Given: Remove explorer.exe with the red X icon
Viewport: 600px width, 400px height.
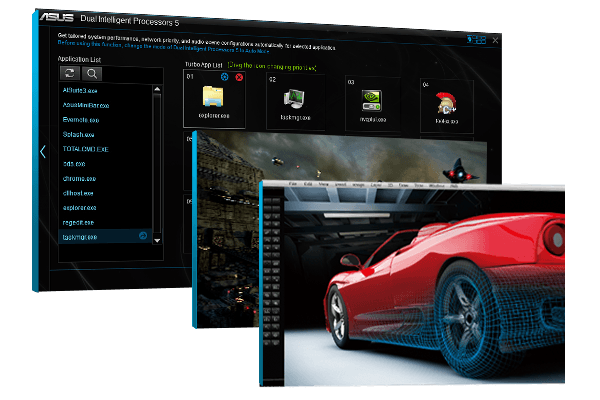Looking at the screenshot, I should (239, 77).
